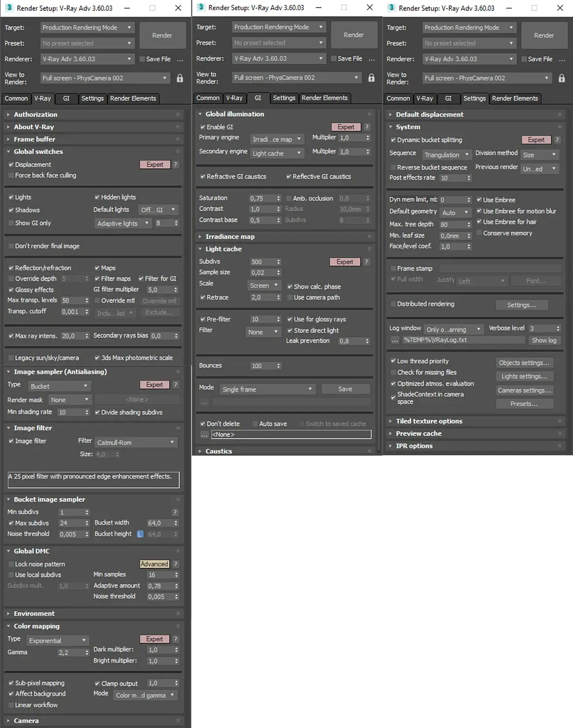This screenshot has width=573, height=728.
Task: Collapse the Global DMC rollout
Action: click(x=32, y=551)
